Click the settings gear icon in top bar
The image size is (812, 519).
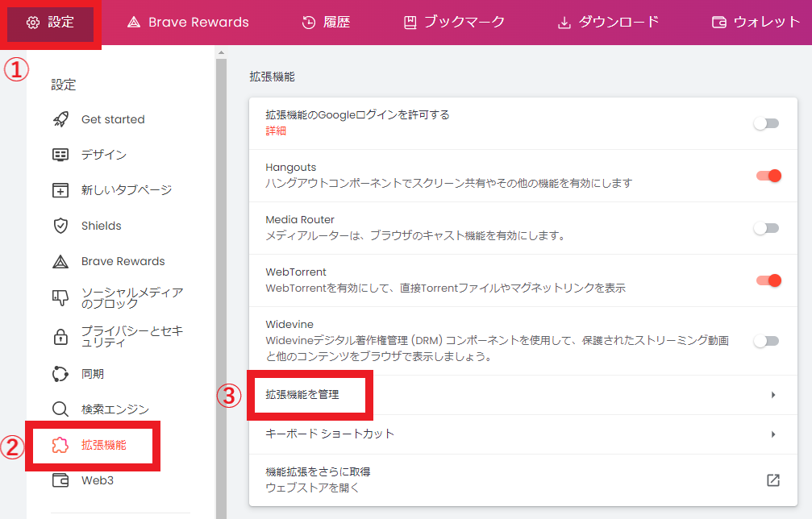tap(32, 23)
